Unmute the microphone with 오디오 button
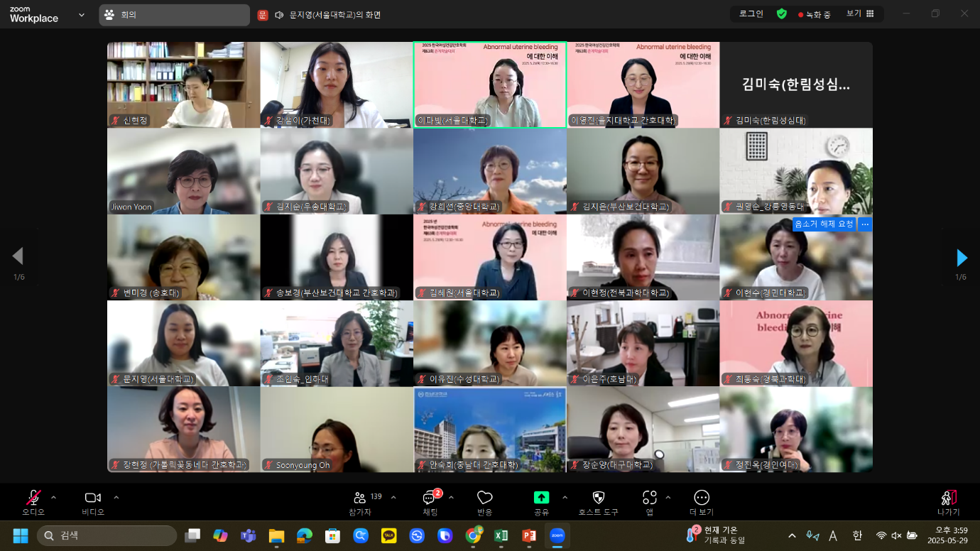This screenshot has width=980, height=551. pos(33,498)
